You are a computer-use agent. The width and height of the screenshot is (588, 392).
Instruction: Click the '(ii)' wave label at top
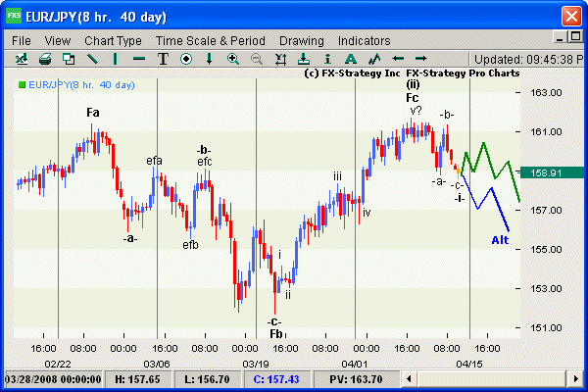413,84
